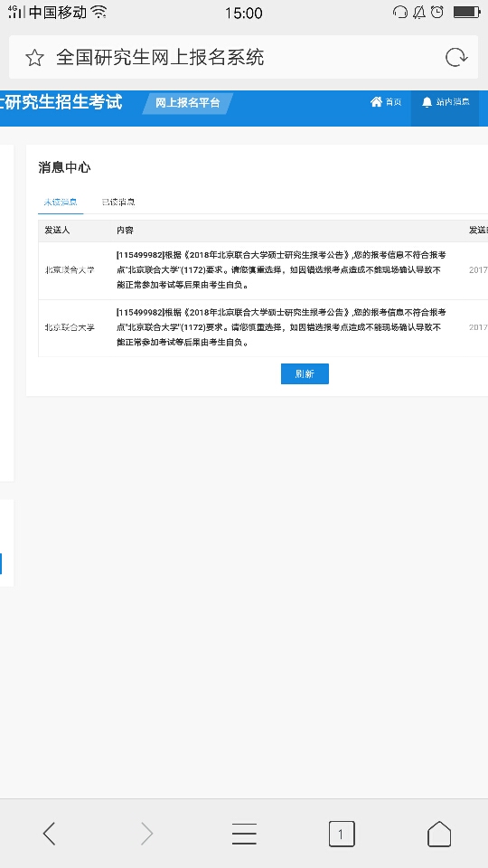Click the 发送人 column header

coord(57,231)
